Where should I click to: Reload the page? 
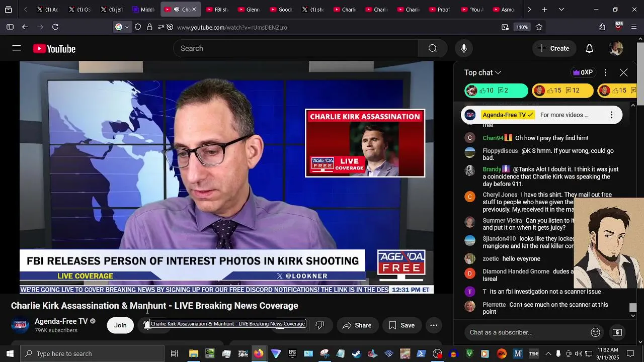(x=55, y=27)
